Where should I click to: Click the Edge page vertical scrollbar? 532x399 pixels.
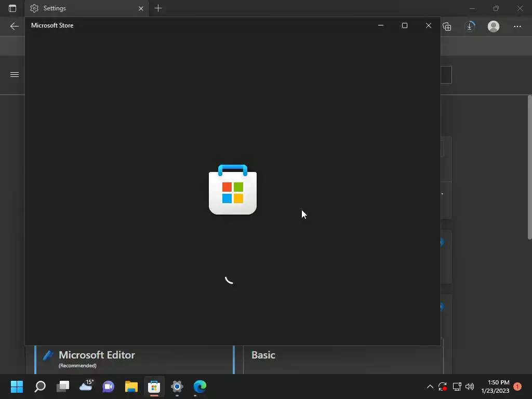(x=529, y=168)
